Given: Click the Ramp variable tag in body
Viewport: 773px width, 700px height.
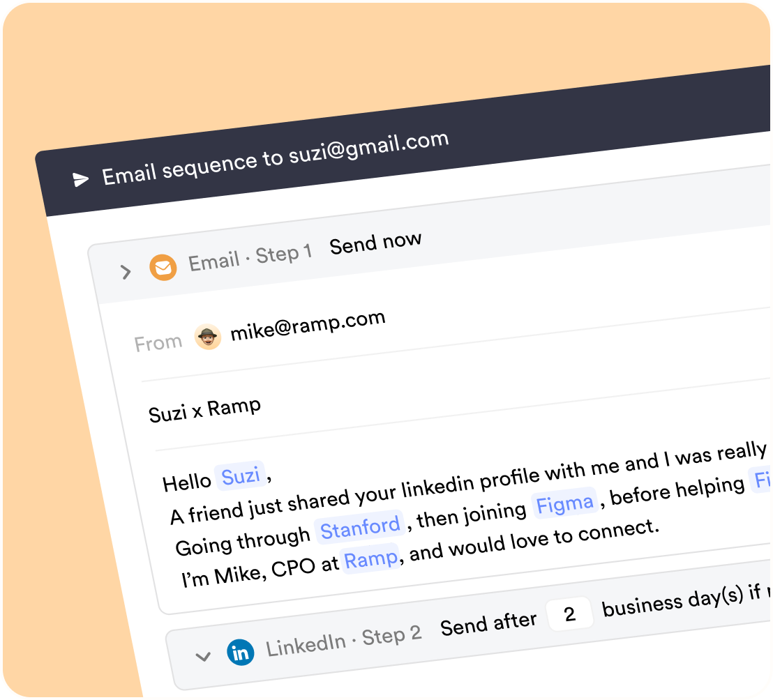Looking at the screenshot, I should pos(370,559).
